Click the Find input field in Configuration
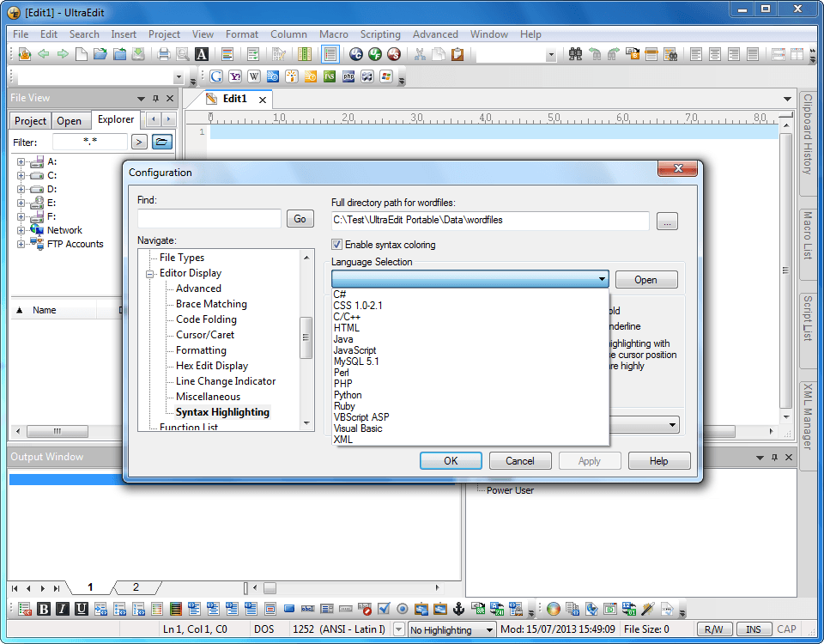The height and width of the screenshot is (644, 824). point(209,219)
